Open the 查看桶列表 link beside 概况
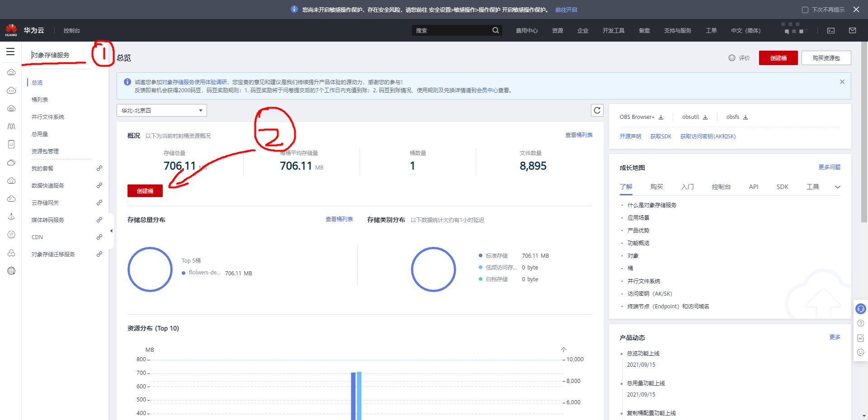 [x=579, y=135]
